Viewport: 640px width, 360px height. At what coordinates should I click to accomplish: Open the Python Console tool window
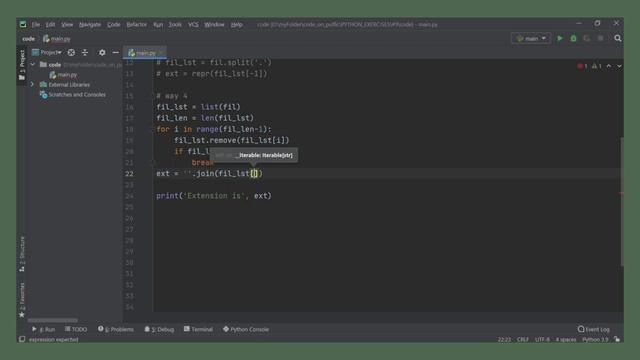(246, 329)
